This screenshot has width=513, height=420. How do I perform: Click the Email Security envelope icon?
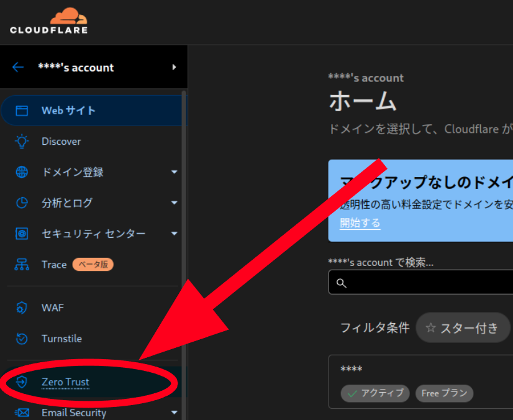(x=22, y=413)
